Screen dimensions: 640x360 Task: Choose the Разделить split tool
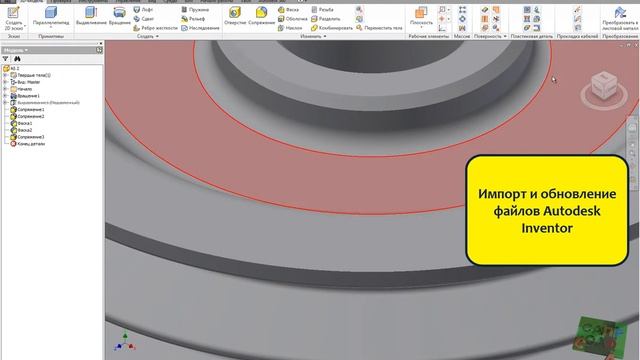click(325, 19)
